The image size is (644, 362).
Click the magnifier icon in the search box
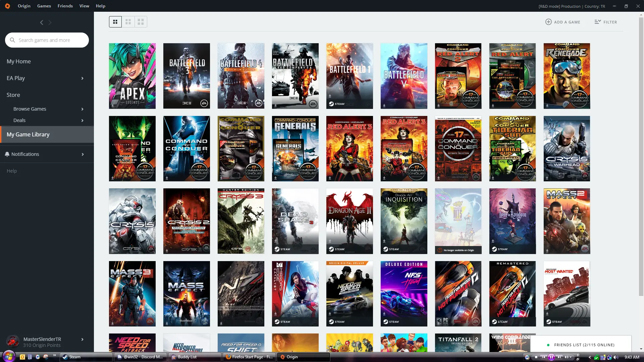[12, 40]
